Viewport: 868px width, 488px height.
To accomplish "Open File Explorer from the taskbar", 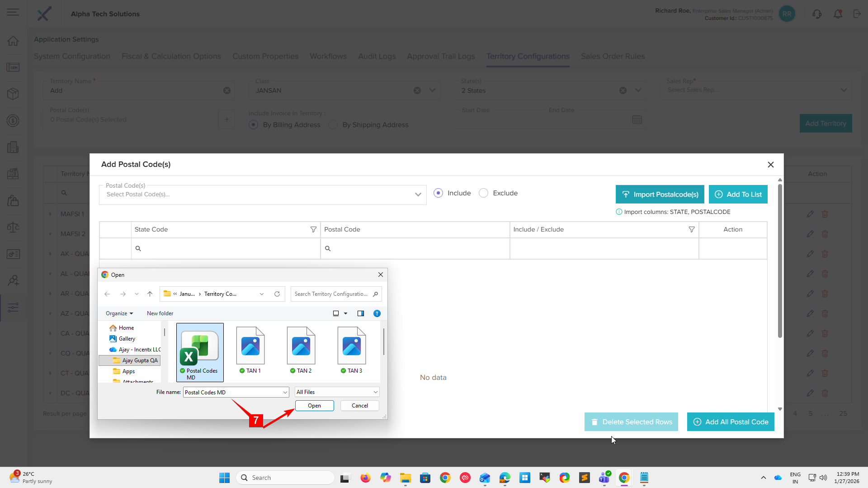I will tap(405, 478).
